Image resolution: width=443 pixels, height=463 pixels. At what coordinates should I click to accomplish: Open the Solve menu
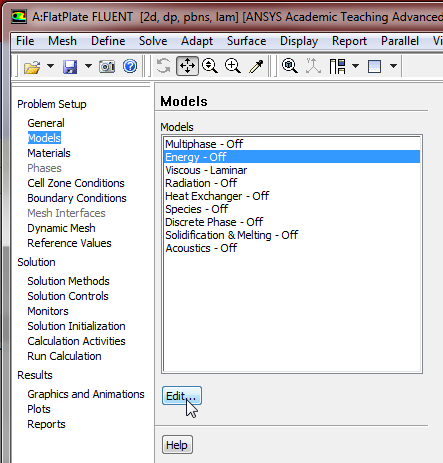pyautogui.click(x=153, y=41)
